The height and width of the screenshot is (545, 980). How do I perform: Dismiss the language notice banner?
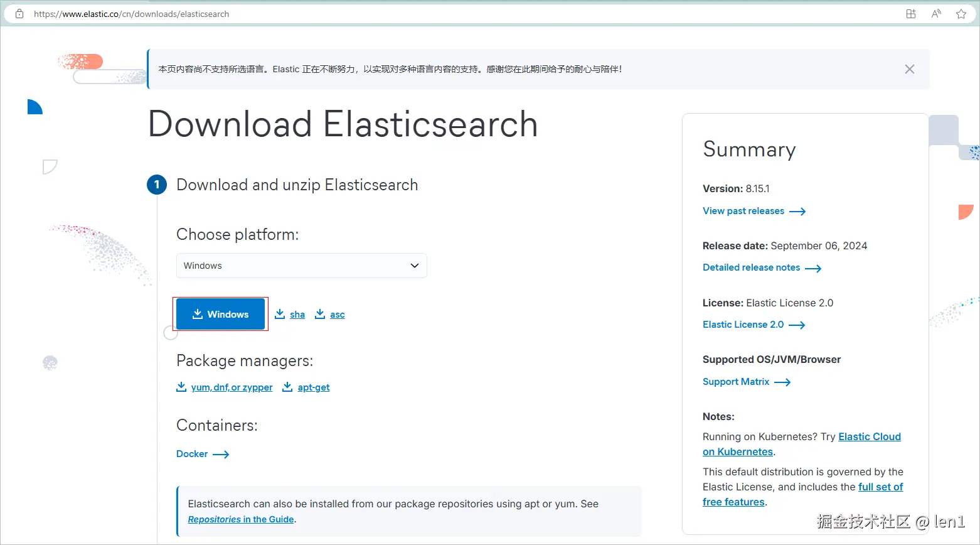pyautogui.click(x=910, y=69)
